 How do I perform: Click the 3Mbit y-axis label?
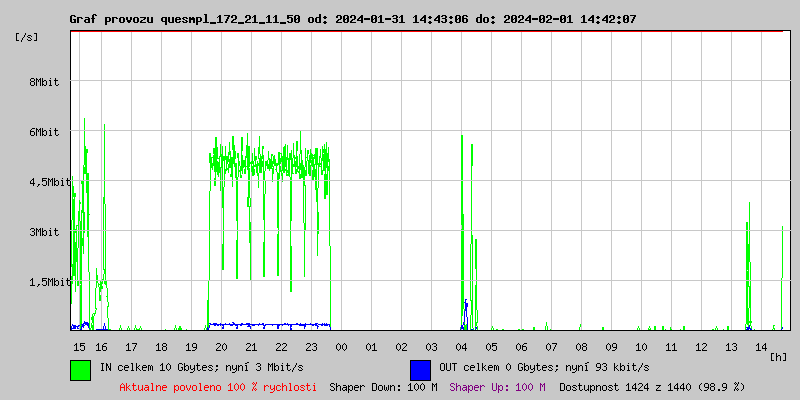[44, 232]
